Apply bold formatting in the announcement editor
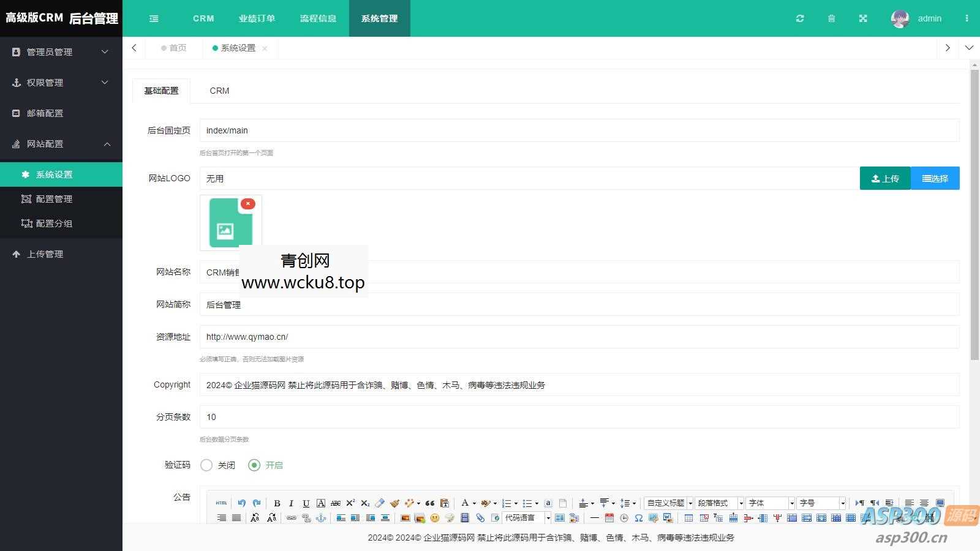Image resolution: width=980 pixels, height=551 pixels. click(x=277, y=503)
